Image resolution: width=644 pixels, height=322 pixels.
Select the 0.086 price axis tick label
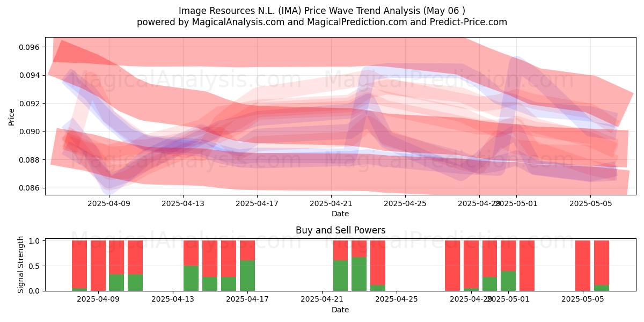point(30,188)
